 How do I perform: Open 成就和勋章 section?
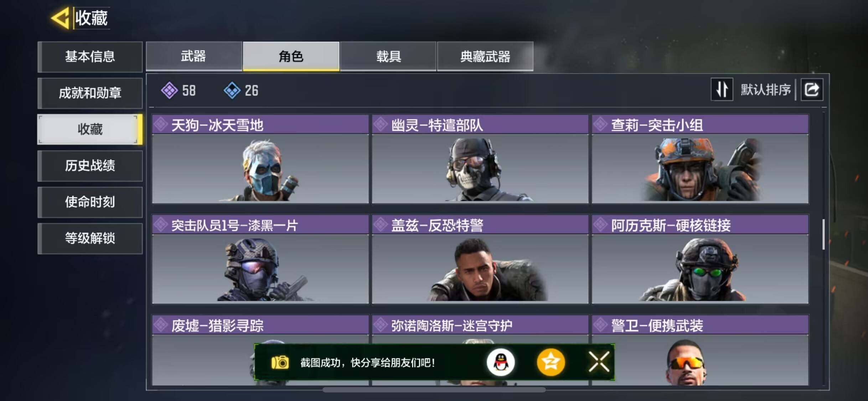(90, 93)
